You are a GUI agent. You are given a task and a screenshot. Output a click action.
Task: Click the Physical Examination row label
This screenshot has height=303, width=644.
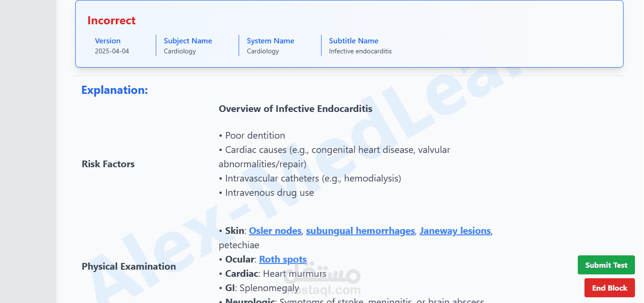click(x=129, y=266)
